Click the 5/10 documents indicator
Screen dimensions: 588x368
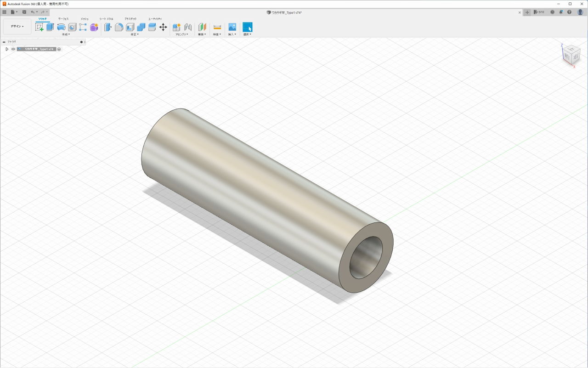point(539,12)
